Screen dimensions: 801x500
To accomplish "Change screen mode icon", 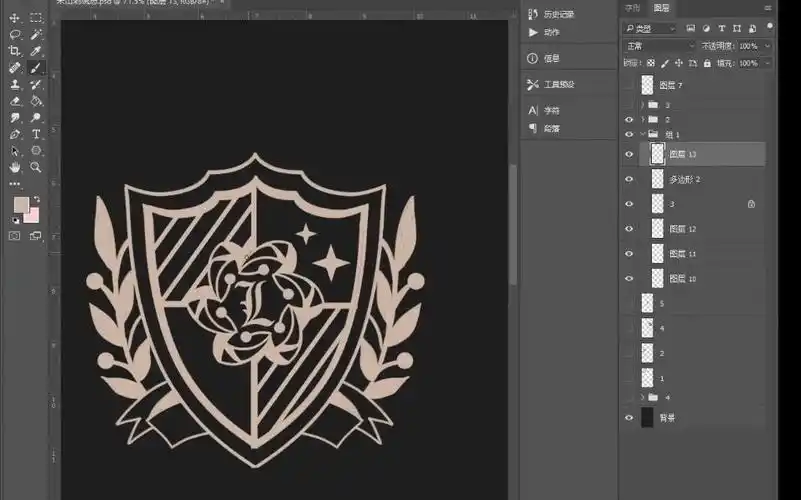I will click(x=36, y=236).
